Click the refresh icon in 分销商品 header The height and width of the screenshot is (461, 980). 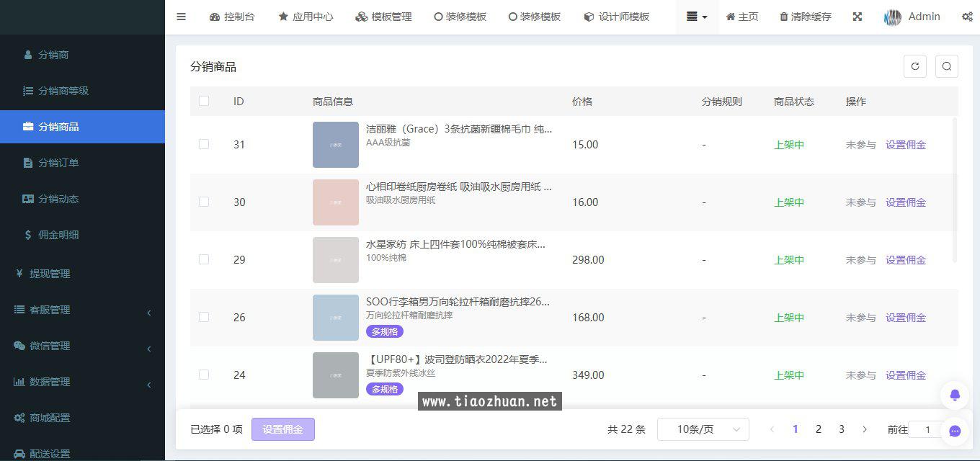915,66
